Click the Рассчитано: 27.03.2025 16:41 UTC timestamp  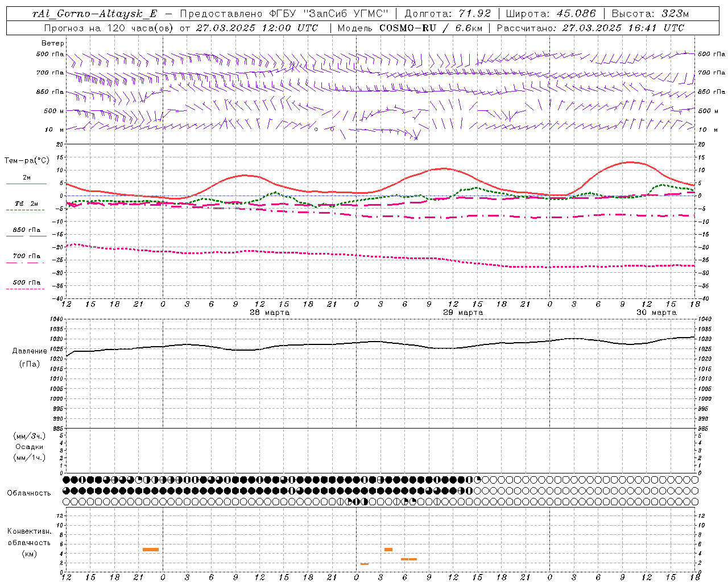590,28
